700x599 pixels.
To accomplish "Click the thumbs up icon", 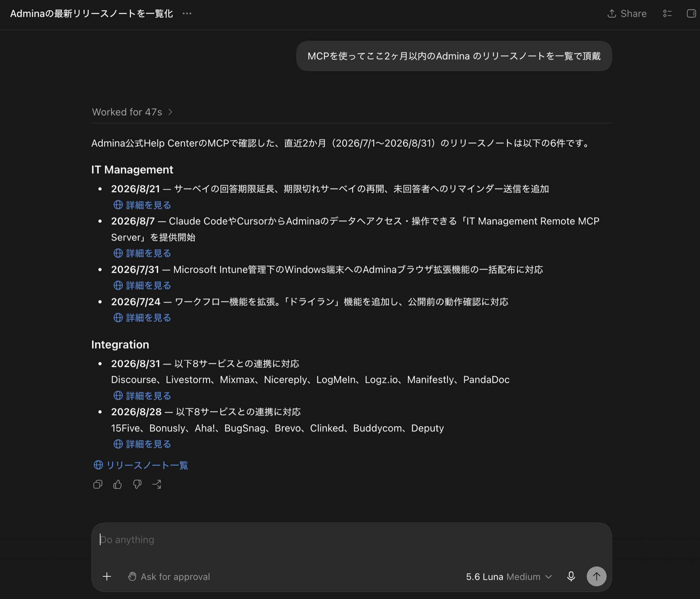I will [x=117, y=484].
